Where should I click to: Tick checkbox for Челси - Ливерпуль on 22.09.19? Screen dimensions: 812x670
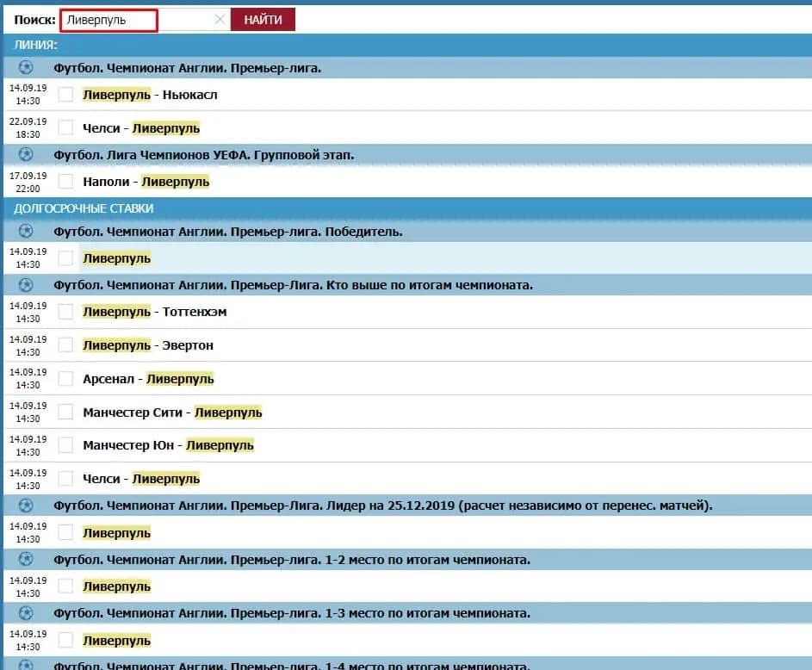coord(65,127)
